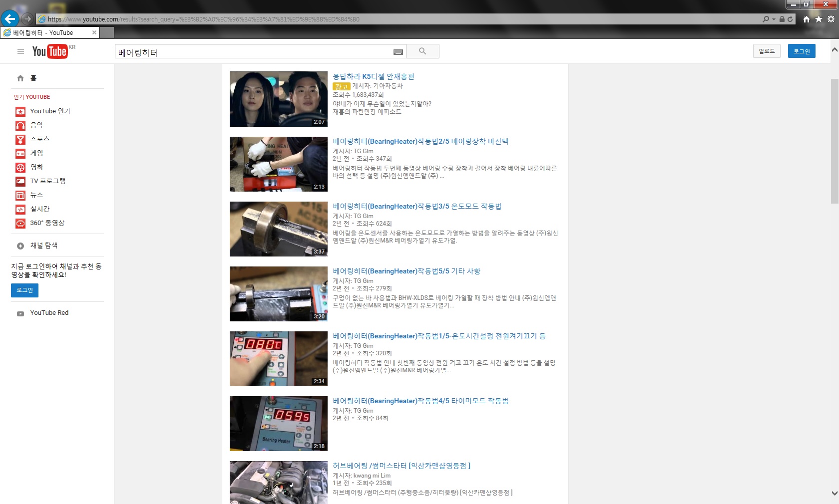Viewport: 839px width, 504px height.
Task: Click the browser forward arrow button
Action: (x=27, y=19)
